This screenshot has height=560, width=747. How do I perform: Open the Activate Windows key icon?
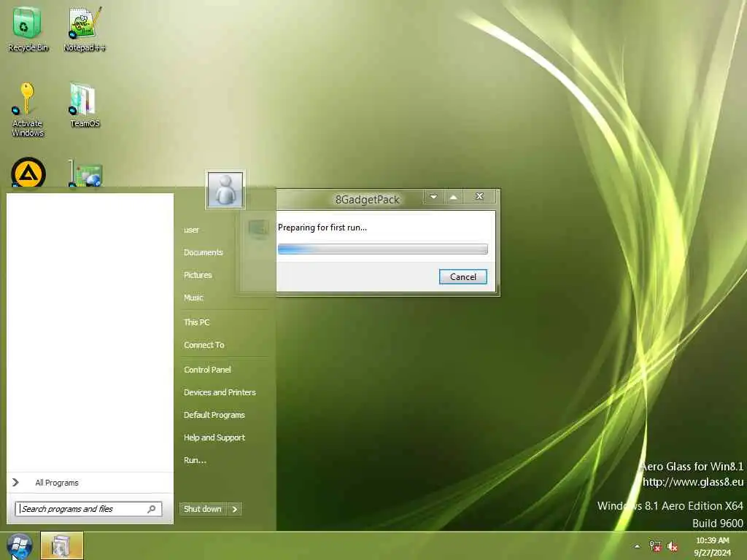27,109
